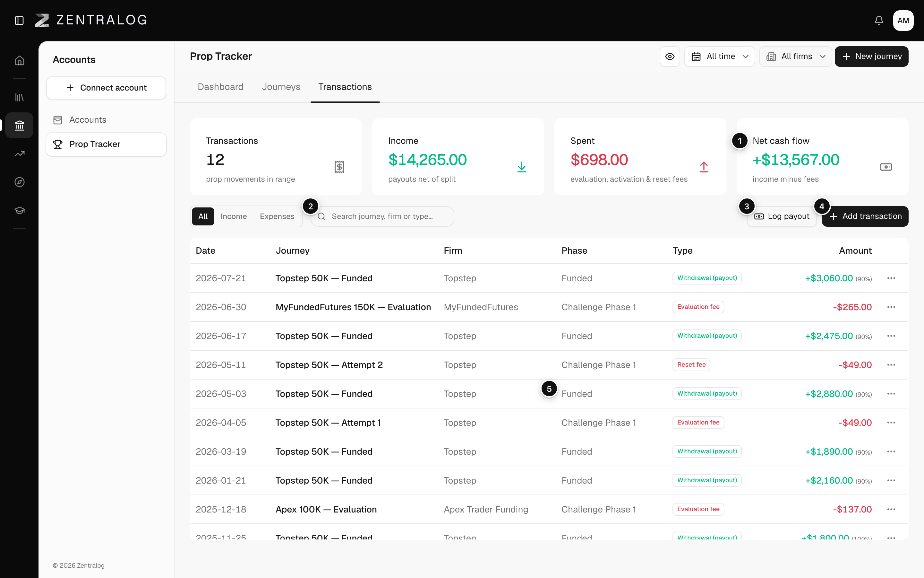
Task: Click the Add transaction button
Action: 865,216
